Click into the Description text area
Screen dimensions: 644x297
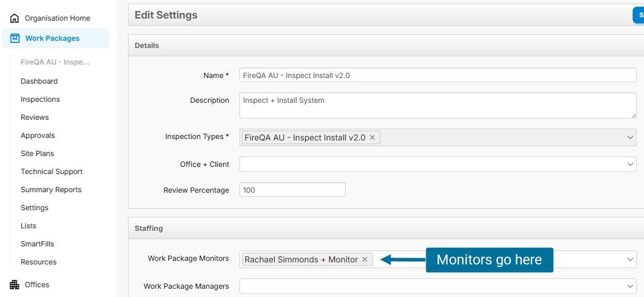pyautogui.click(x=438, y=105)
